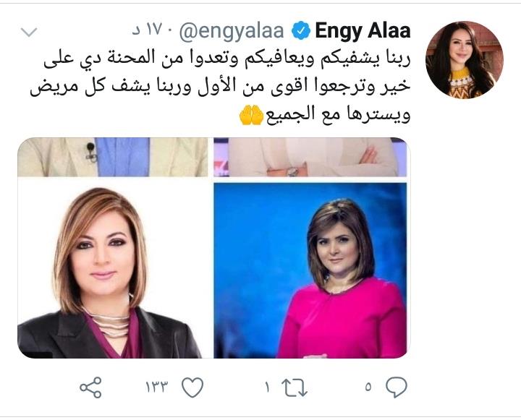Image resolution: width=521 pixels, height=420 pixels.
Task: Click the blue verified badge
Action: click(301, 31)
